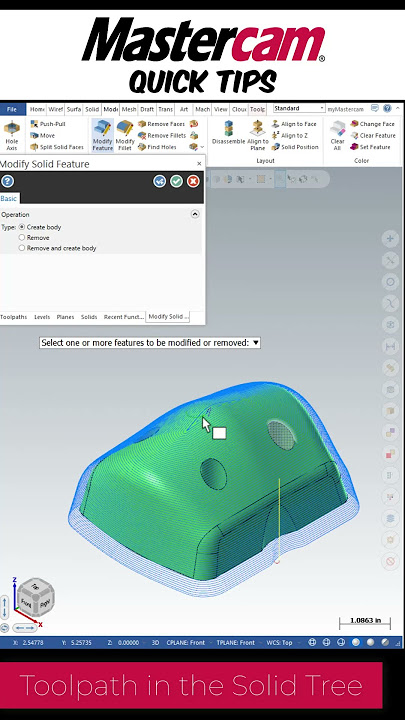Screen dimensions: 405x720
Task: Click the view orientation gnomon cube
Action: coord(36,597)
